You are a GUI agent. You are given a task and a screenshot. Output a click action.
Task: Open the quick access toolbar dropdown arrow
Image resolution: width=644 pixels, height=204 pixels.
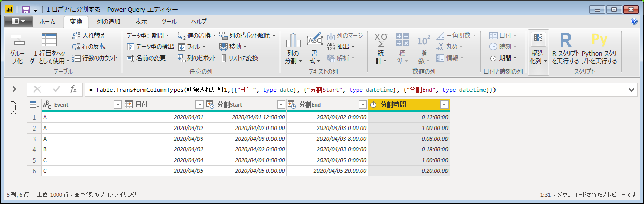pyautogui.click(x=35, y=10)
